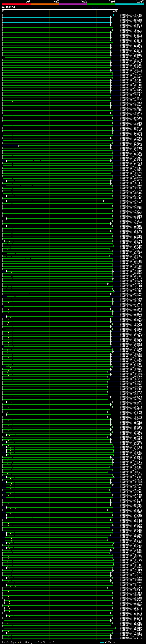Select the UniRef100_Q42676 label
Image resolution: width=146 pixels, height=644 pixels.
(131, 40)
